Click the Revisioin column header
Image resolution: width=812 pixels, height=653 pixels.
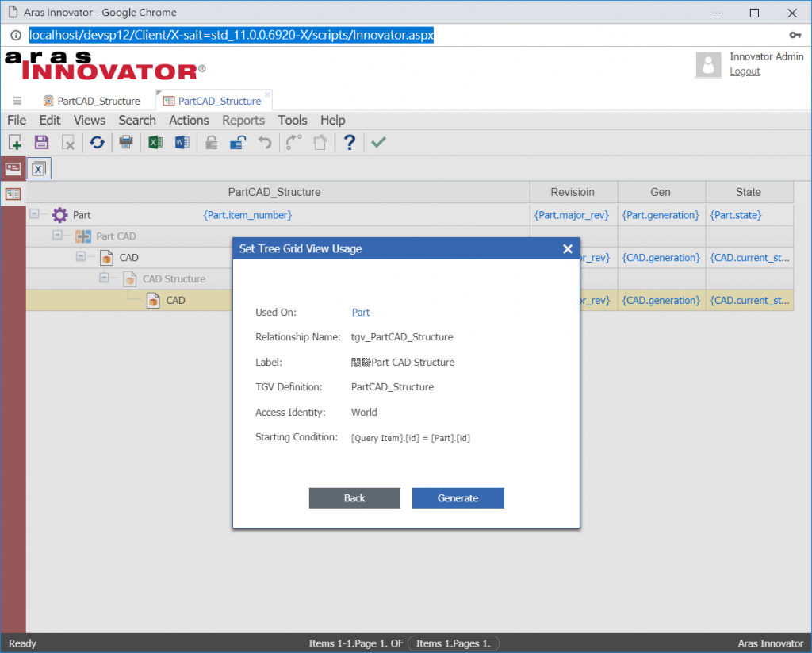point(573,192)
